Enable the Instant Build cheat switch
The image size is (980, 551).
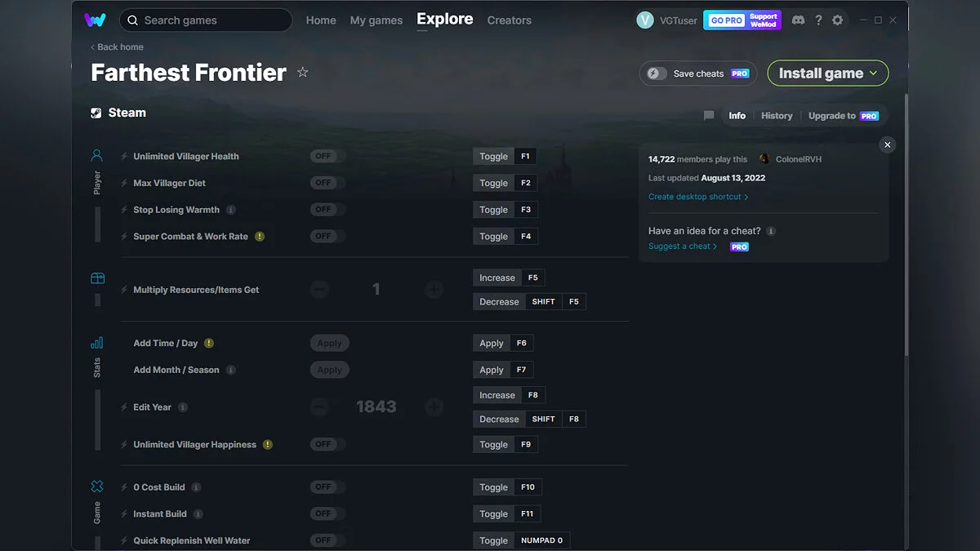click(326, 513)
